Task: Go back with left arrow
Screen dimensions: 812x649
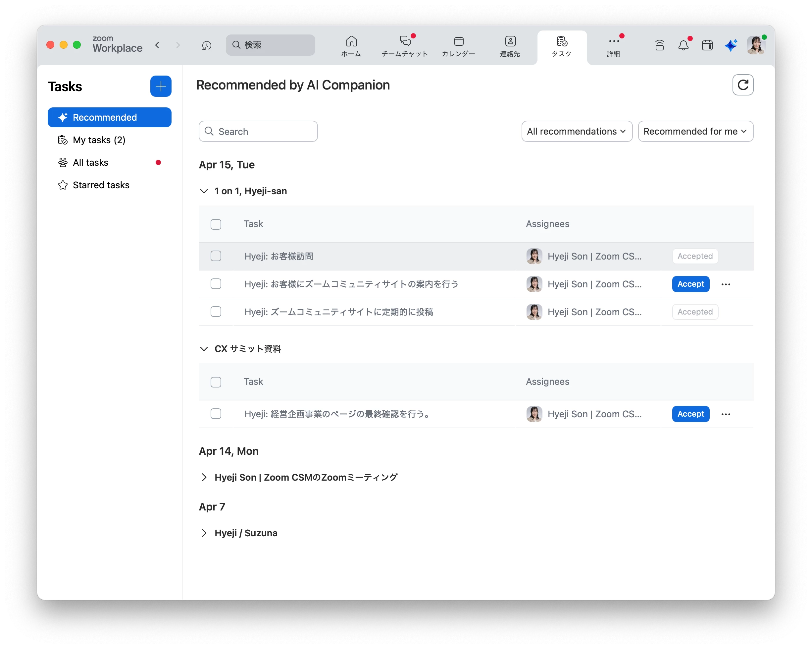Action: pyautogui.click(x=157, y=45)
